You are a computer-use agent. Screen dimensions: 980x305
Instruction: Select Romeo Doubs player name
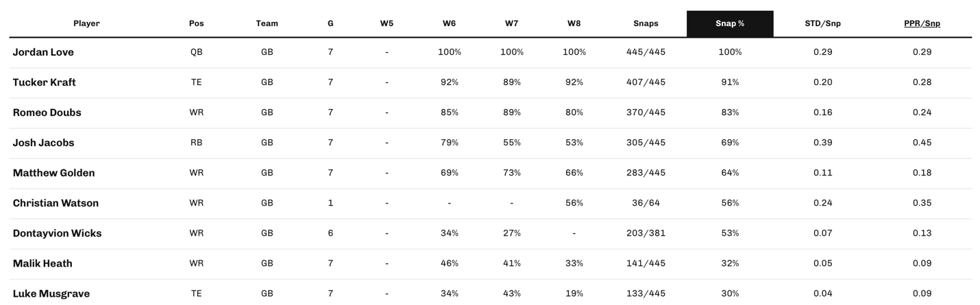pyautogui.click(x=47, y=112)
